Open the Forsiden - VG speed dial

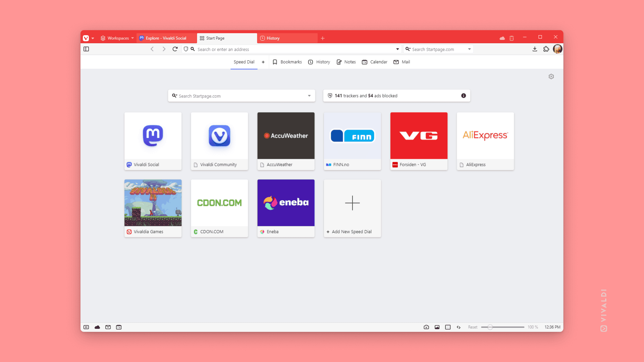pyautogui.click(x=419, y=141)
